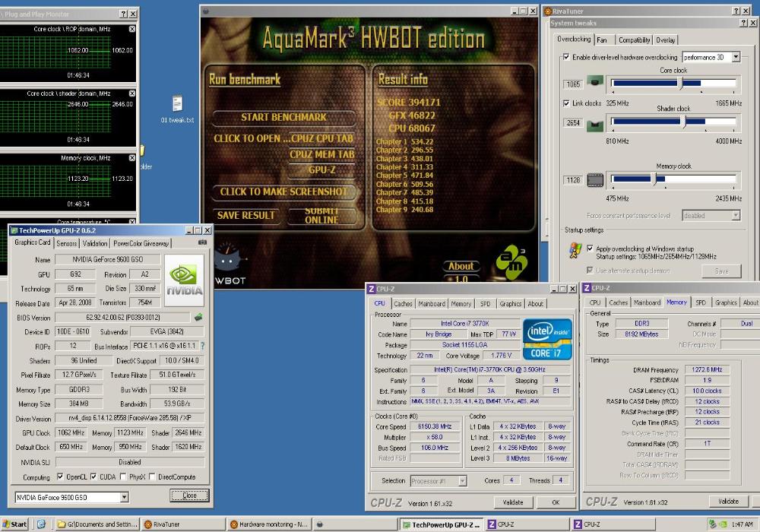
Task: Click the core clock chip icon in RivaTuner
Action: coord(595,81)
